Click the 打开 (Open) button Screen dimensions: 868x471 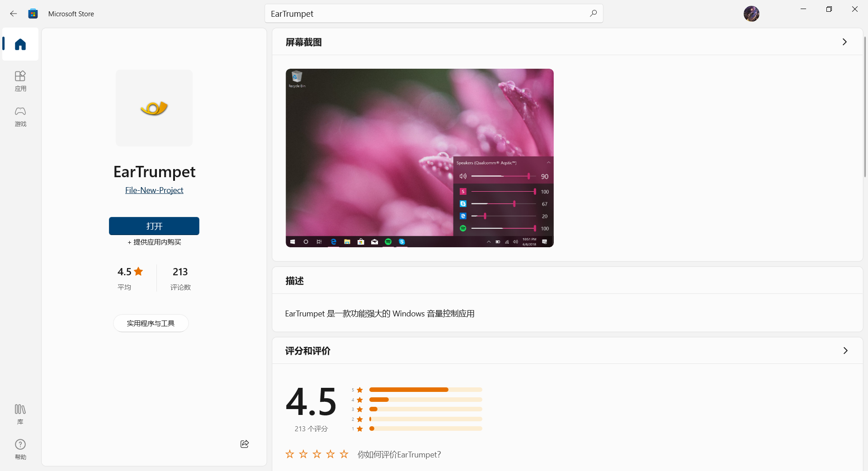[x=154, y=226]
